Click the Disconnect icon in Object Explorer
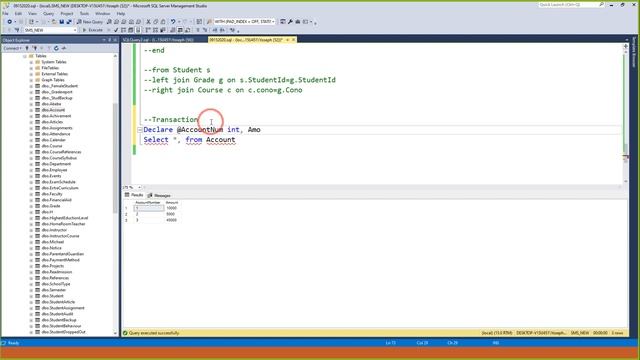 (x=35, y=48)
